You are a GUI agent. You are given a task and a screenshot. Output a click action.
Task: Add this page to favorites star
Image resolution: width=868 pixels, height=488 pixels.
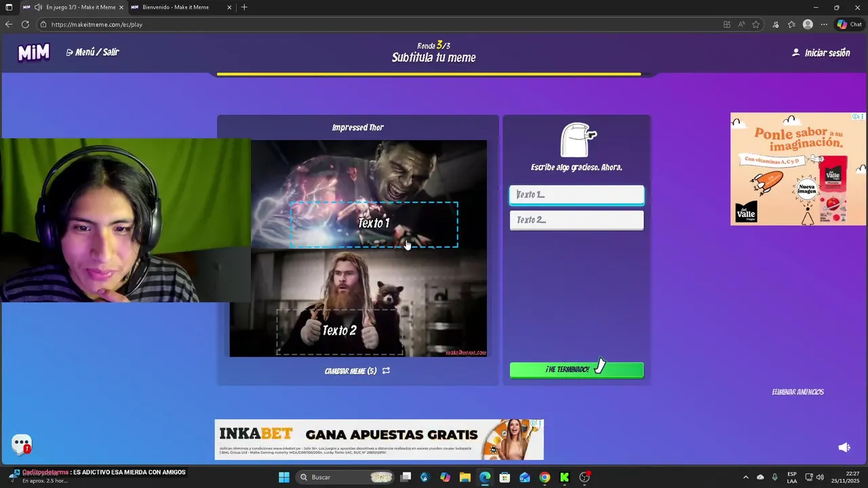point(756,24)
